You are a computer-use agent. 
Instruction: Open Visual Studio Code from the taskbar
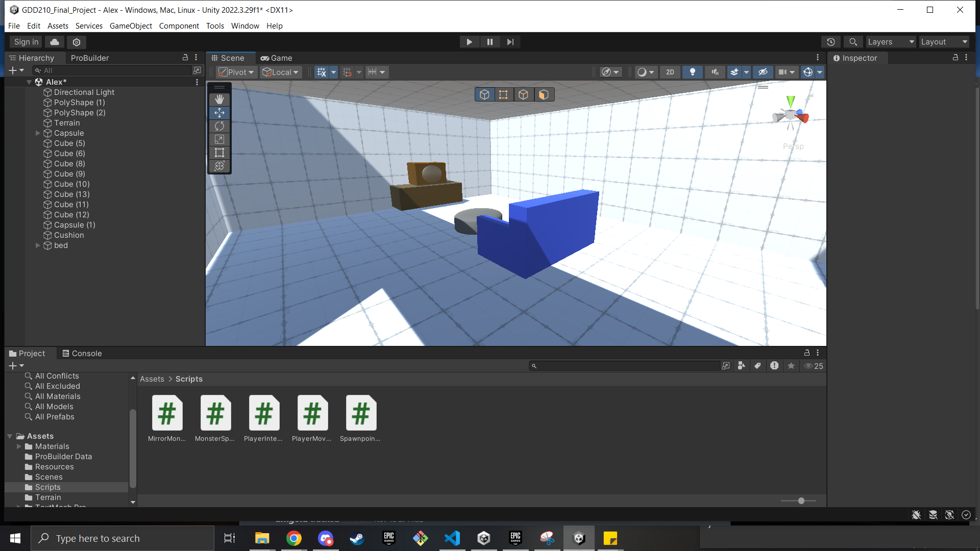[452, 538]
